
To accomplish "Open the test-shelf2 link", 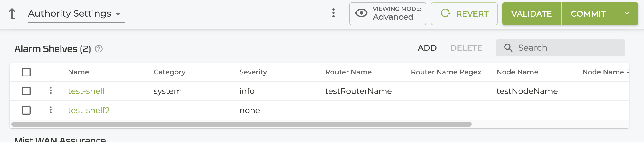I will click(x=89, y=110).
